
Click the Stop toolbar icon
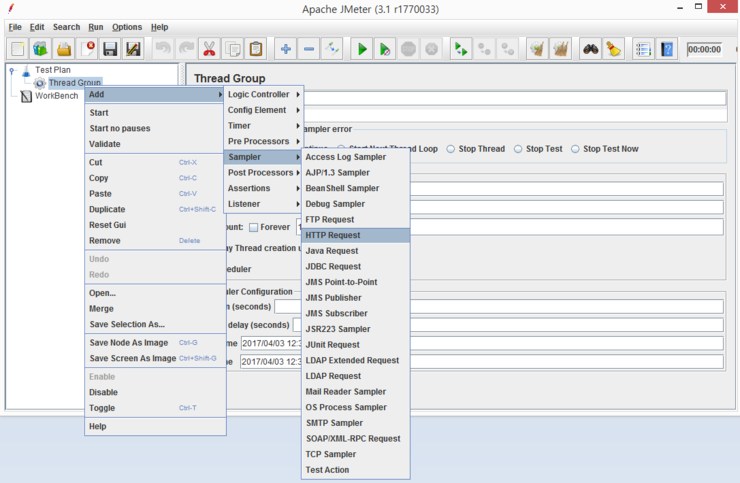[408, 49]
